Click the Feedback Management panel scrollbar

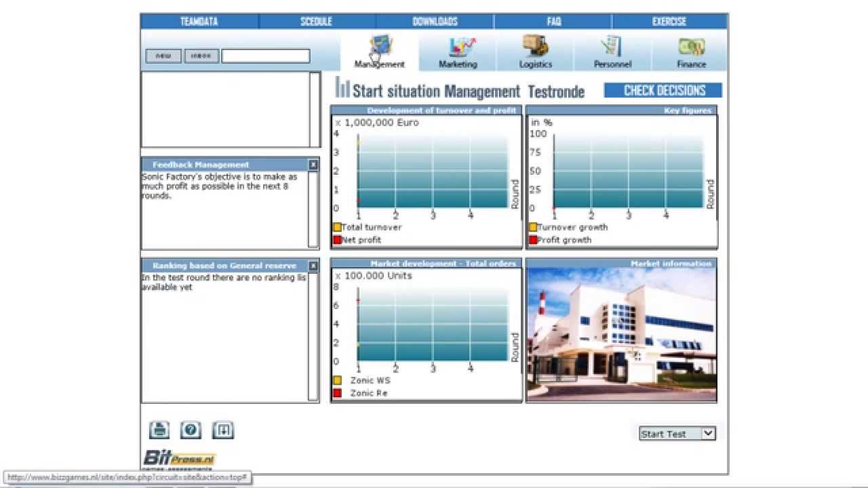[313, 209]
